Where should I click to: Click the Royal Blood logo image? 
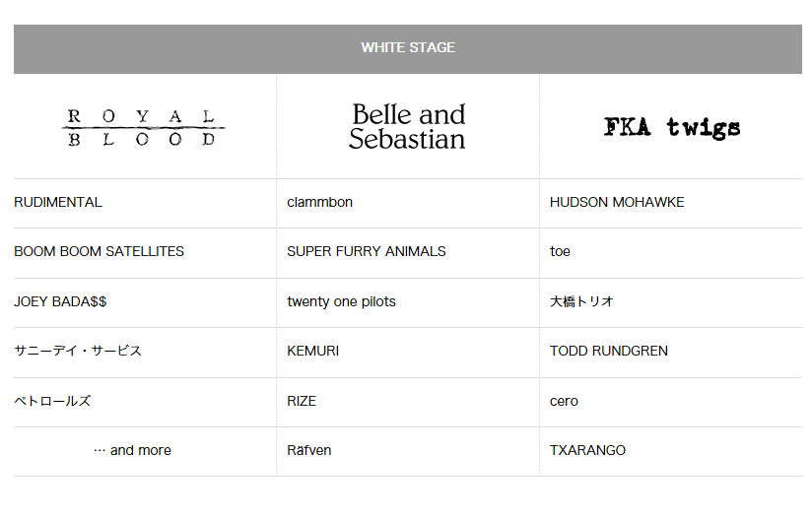[x=144, y=127]
